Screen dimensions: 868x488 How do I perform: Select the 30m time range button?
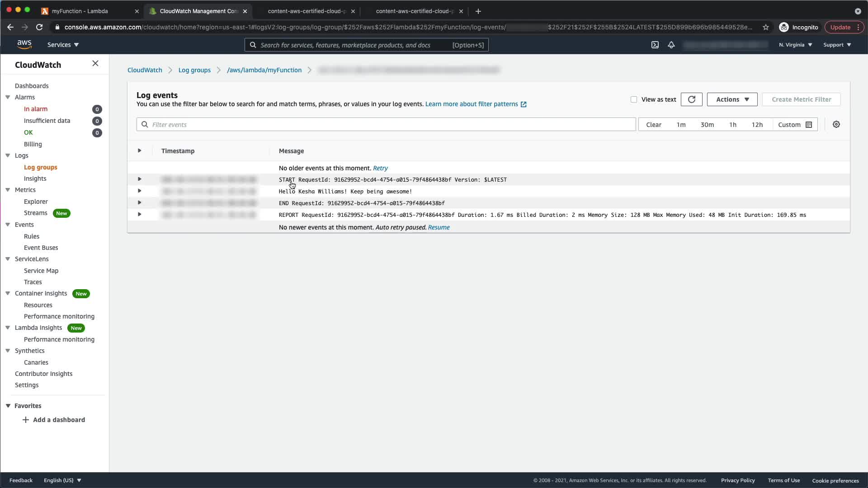[x=707, y=125]
